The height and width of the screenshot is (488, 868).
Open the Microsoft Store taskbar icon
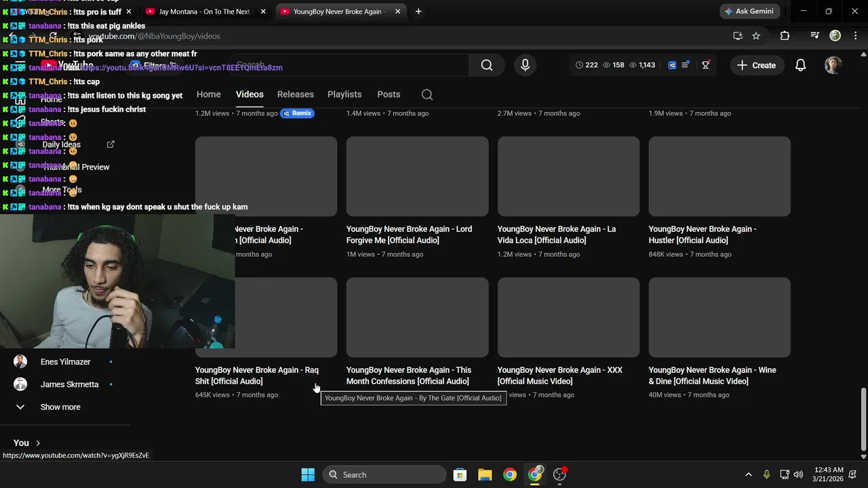(460, 474)
